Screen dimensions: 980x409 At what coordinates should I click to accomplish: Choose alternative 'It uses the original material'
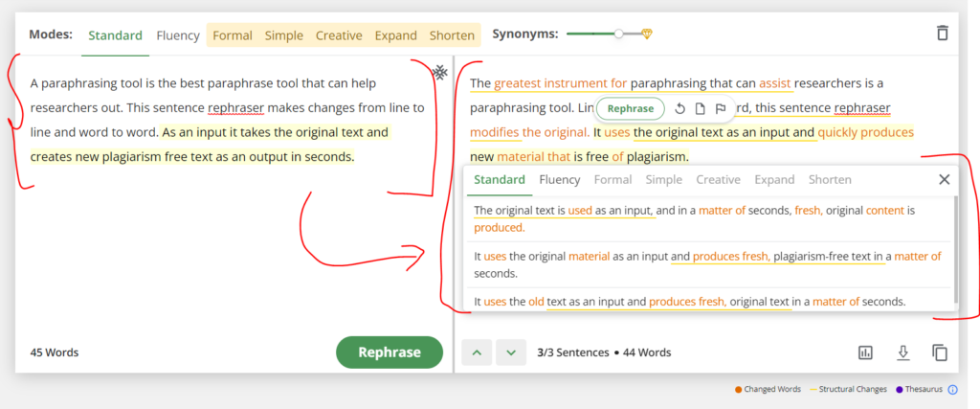(708, 264)
